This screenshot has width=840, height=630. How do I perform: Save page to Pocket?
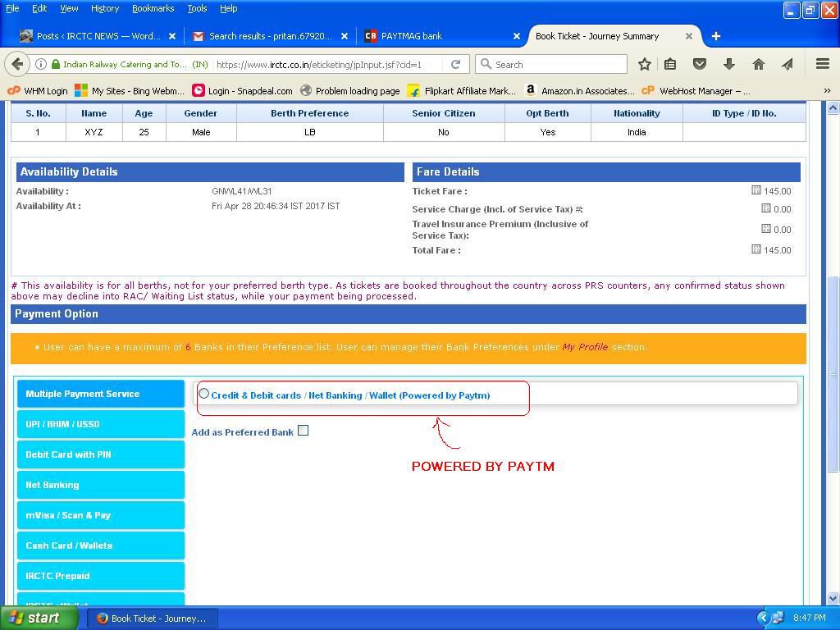point(698,64)
